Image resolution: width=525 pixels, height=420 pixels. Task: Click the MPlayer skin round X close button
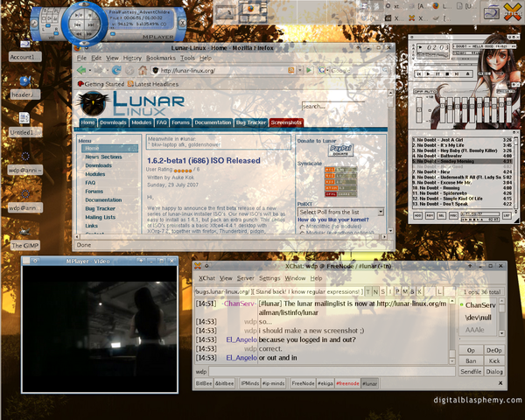click(182, 23)
